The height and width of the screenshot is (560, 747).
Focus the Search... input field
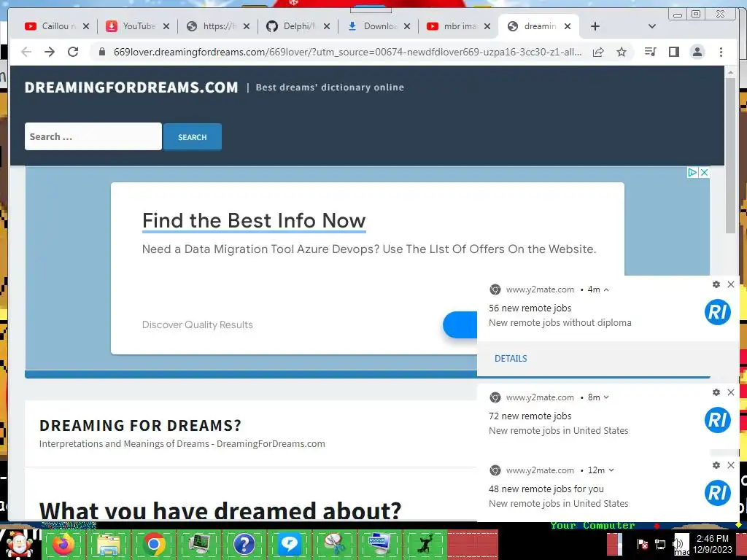[x=93, y=136]
